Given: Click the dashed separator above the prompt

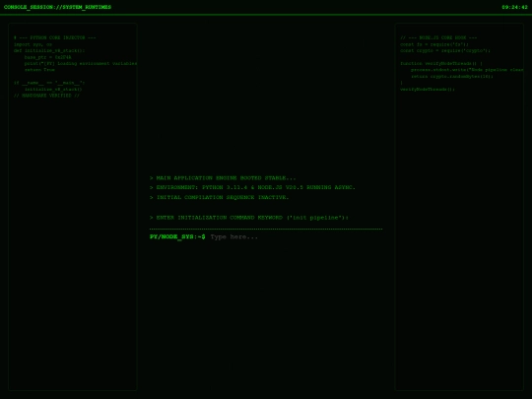Looking at the screenshot, I should [266, 229].
